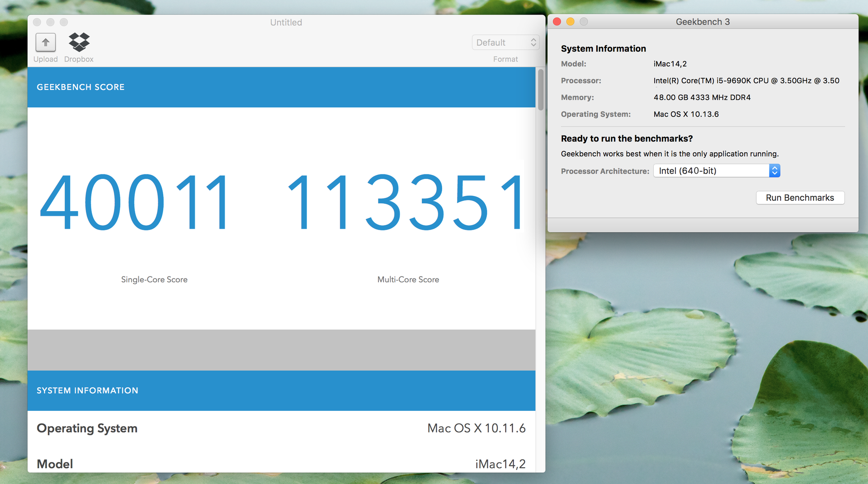Viewport: 868px width, 484px height.
Task: Click the System Information heading in Geekbench 3
Action: tap(604, 49)
